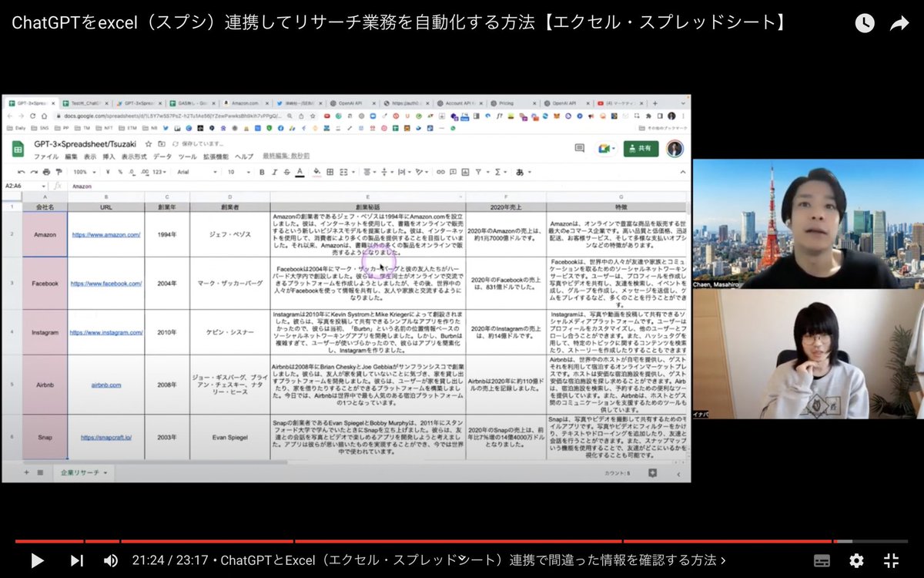The image size is (924, 578).
Task: Click the insert link icon
Action: pos(440,172)
